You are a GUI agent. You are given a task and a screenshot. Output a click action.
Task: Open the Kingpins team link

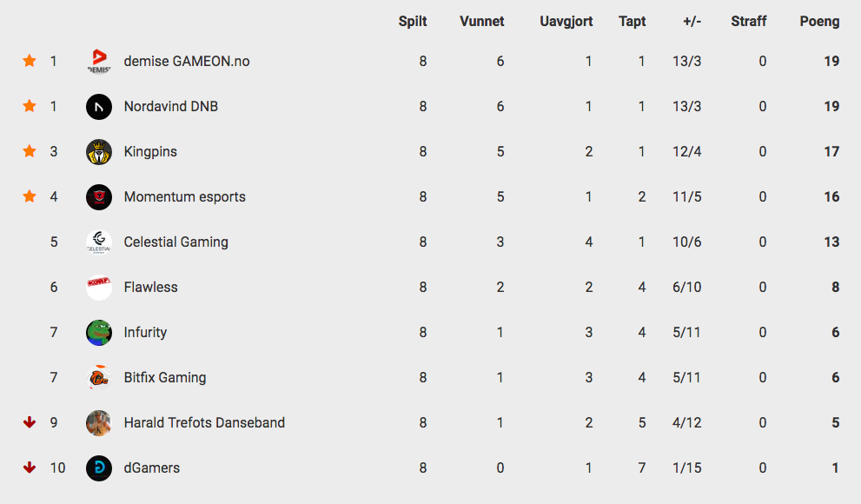coord(150,152)
